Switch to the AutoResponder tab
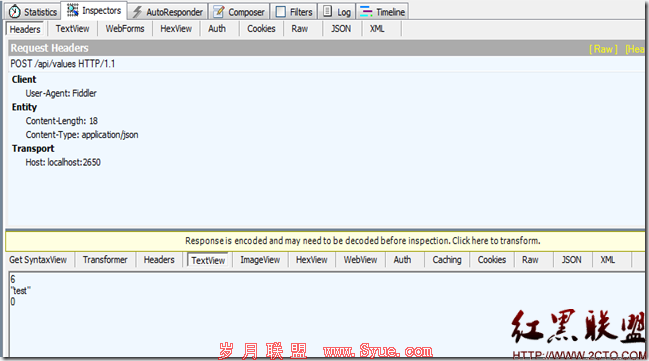The height and width of the screenshot is (361, 649). pos(168,12)
